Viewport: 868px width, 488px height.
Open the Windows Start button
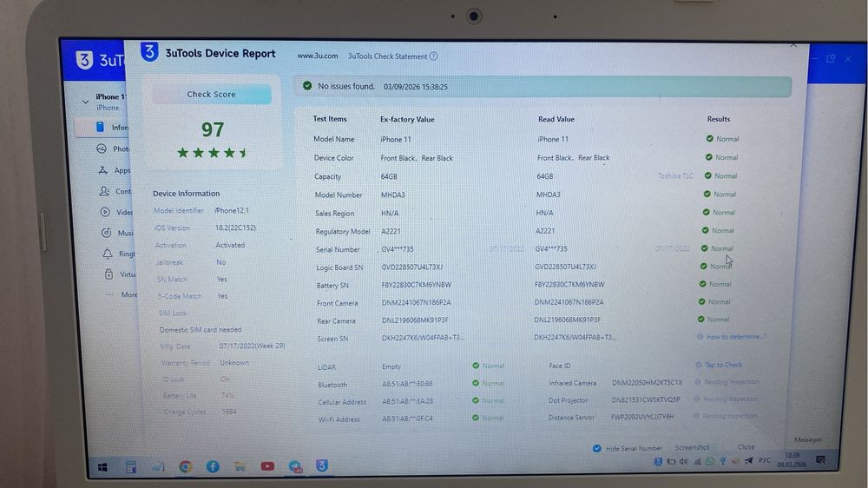coord(102,467)
